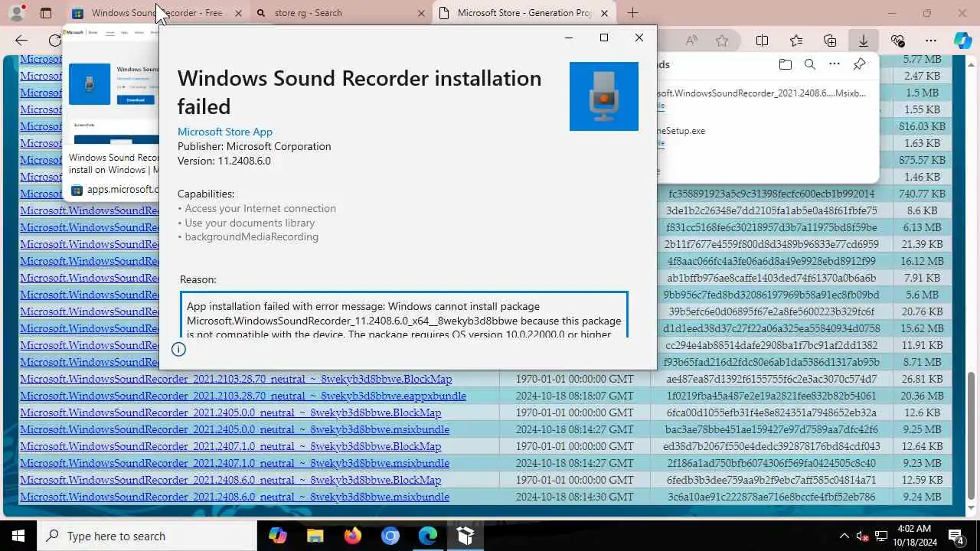Open the Favorites list icon
This screenshot has height=551, width=980.
796,41
